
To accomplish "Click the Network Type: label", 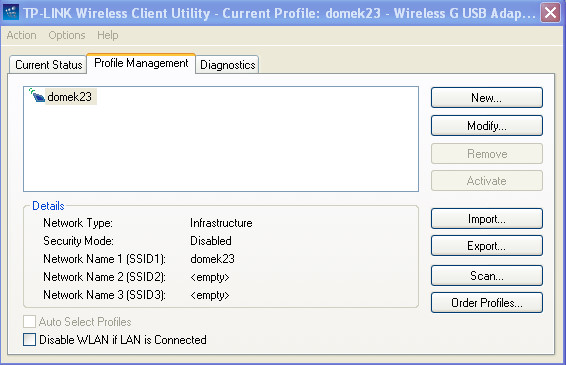I will point(78,223).
